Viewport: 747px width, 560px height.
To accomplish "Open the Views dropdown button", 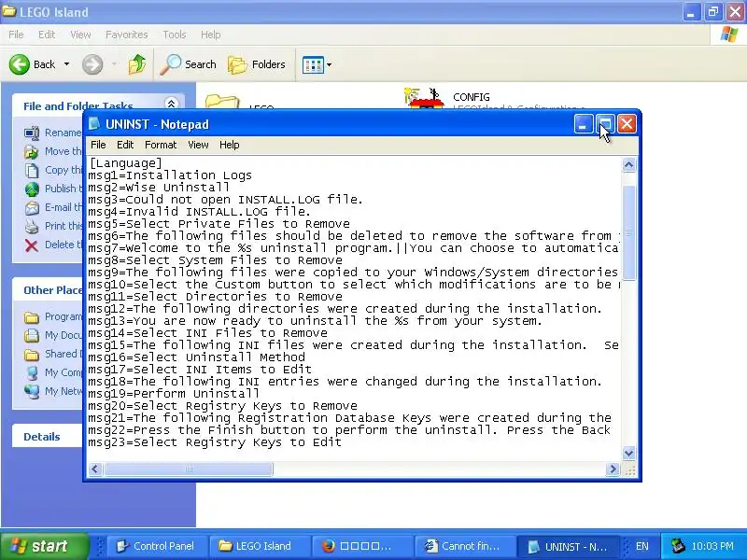I will click(317, 64).
